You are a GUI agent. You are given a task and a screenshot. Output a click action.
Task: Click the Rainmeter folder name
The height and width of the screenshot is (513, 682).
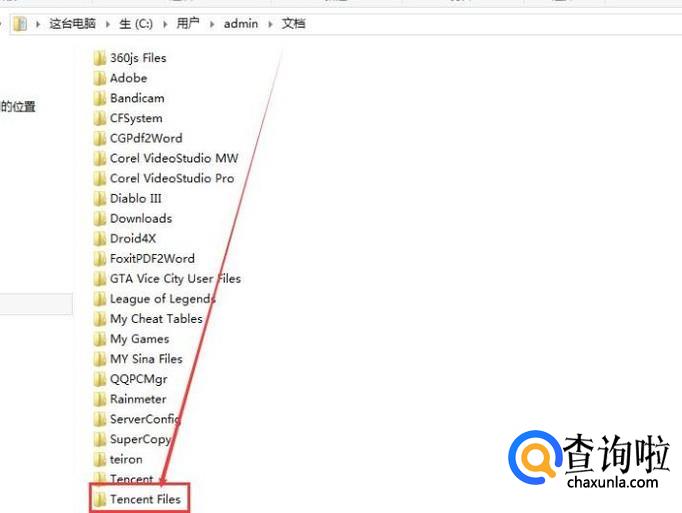click(x=138, y=399)
